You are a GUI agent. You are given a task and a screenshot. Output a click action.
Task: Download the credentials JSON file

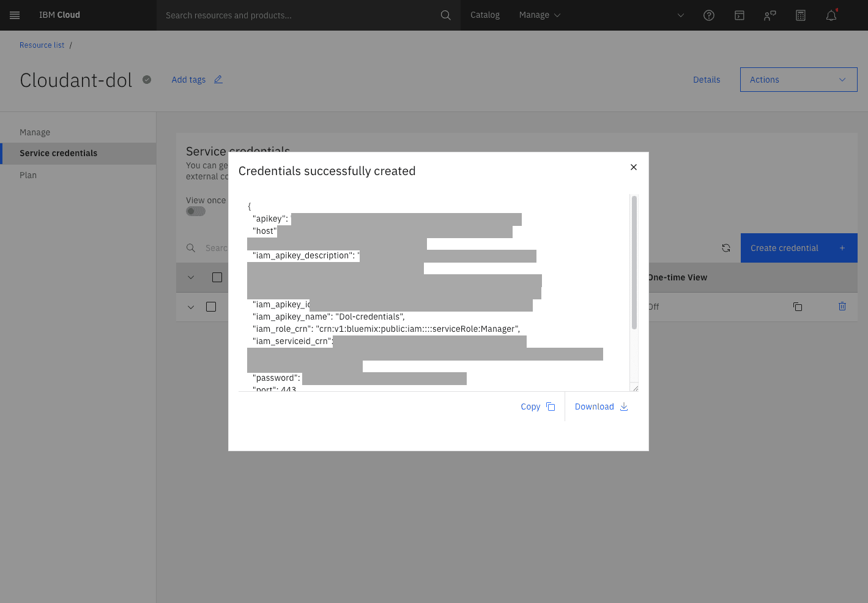(x=601, y=406)
